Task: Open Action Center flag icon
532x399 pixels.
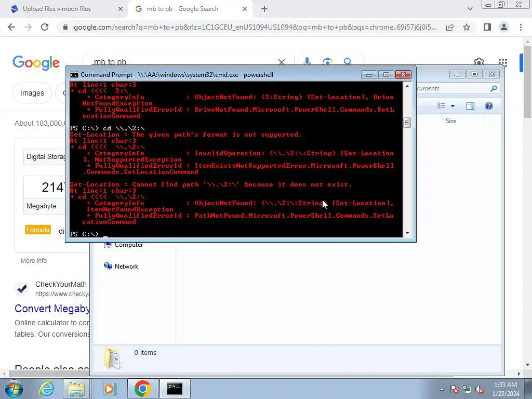Action: pyautogui.click(x=455, y=390)
